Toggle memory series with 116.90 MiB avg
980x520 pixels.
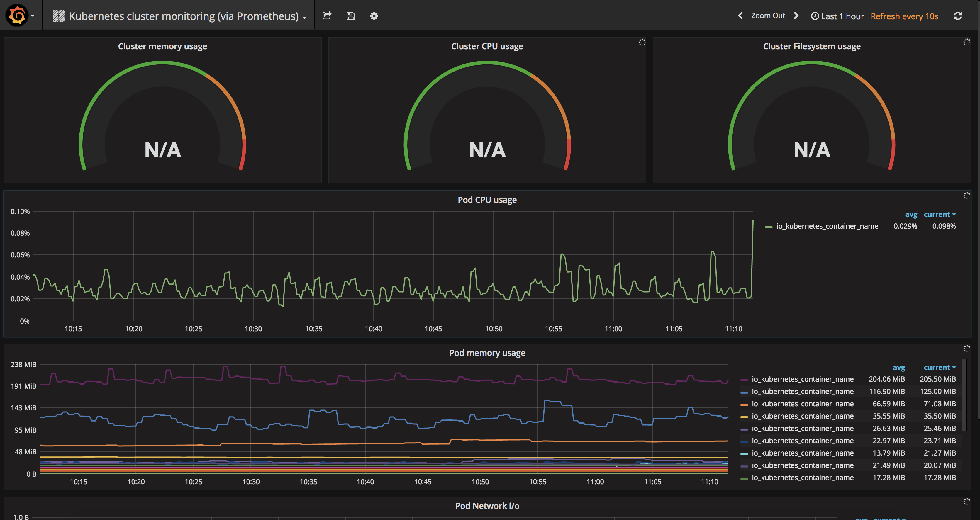pyautogui.click(x=802, y=391)
